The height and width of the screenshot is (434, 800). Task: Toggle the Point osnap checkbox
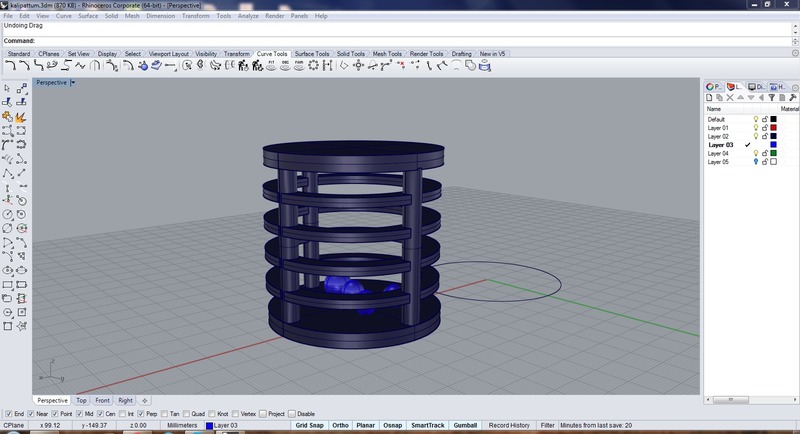click(x=55, y=414)
